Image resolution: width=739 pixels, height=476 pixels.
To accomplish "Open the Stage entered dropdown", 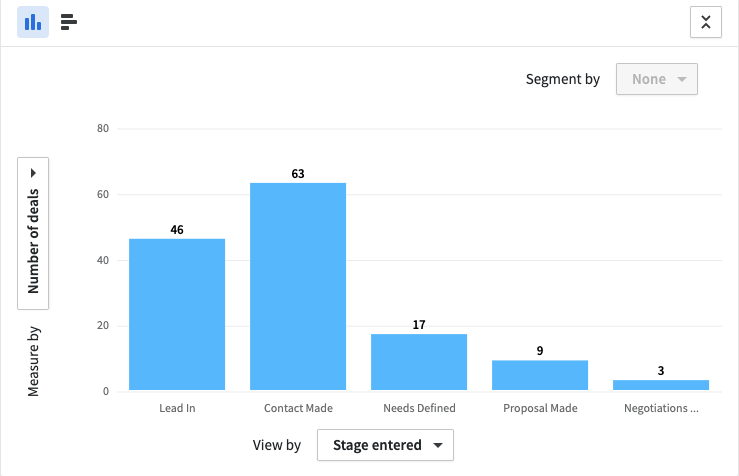I will pyautogui.click(x=385, y=445).
